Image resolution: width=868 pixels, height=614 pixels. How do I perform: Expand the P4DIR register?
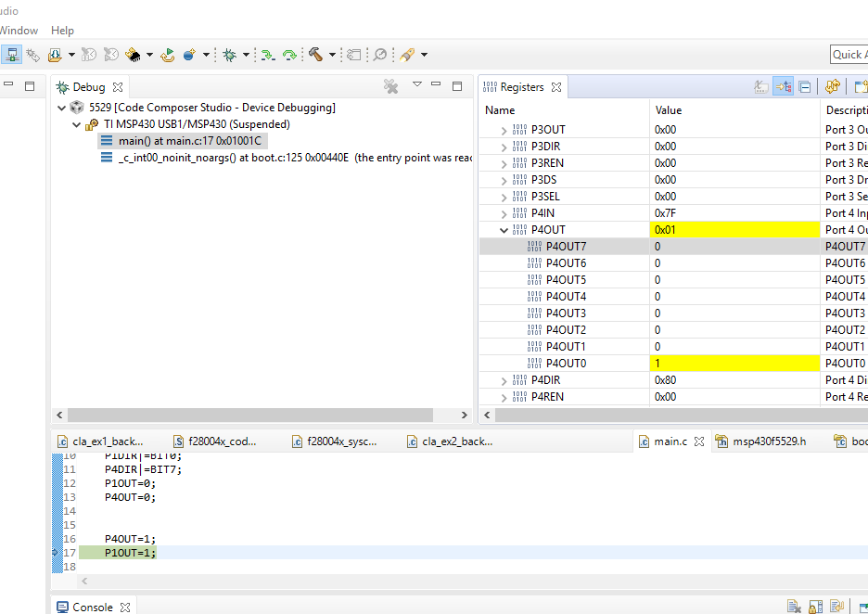coord(504,380)
